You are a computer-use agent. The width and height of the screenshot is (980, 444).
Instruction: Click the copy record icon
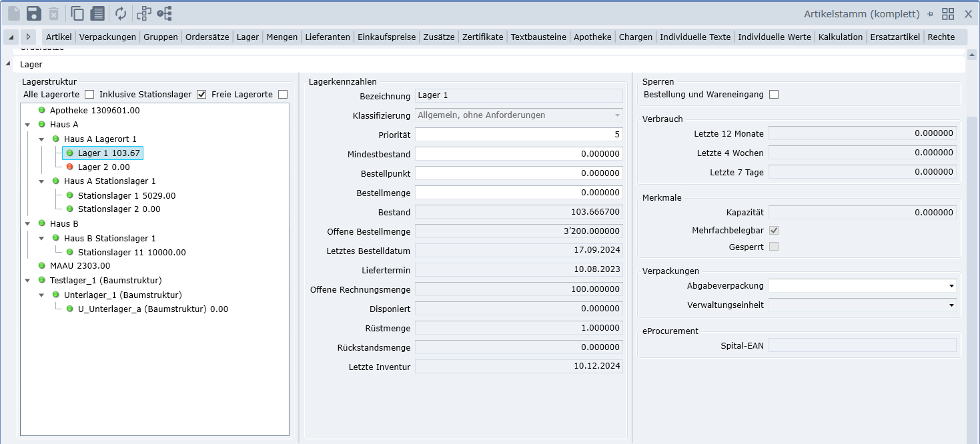(77, 13)
